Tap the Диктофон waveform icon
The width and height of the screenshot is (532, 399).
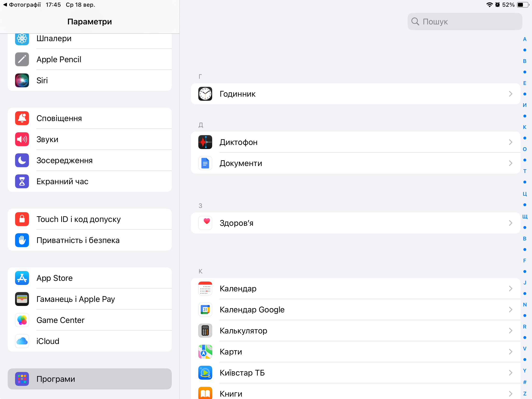pos(205,142)
